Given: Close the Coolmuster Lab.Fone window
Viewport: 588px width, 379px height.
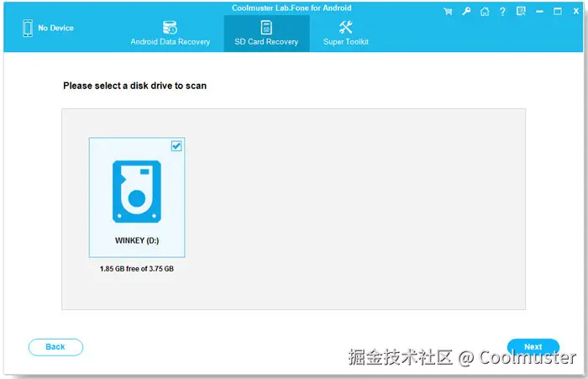Looking at the screenshot, I should tap(576, 11).
